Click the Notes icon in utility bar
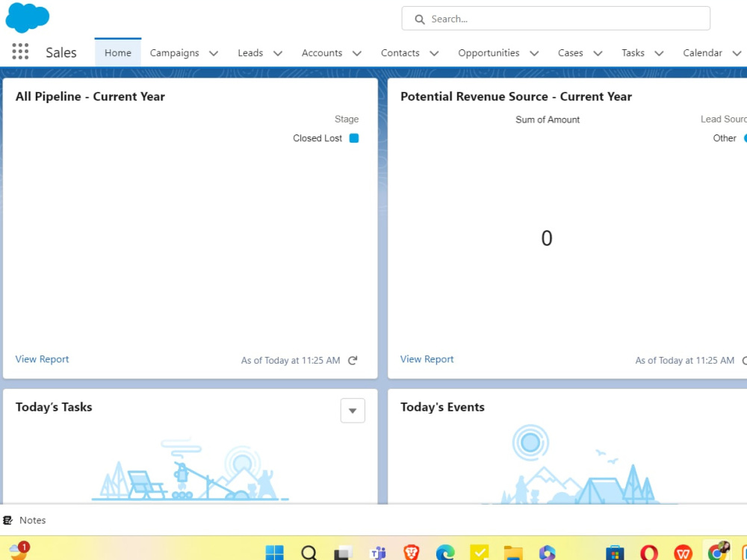Image resolution: width=747 pixels, height=560 pixels. tap(7, 520)
